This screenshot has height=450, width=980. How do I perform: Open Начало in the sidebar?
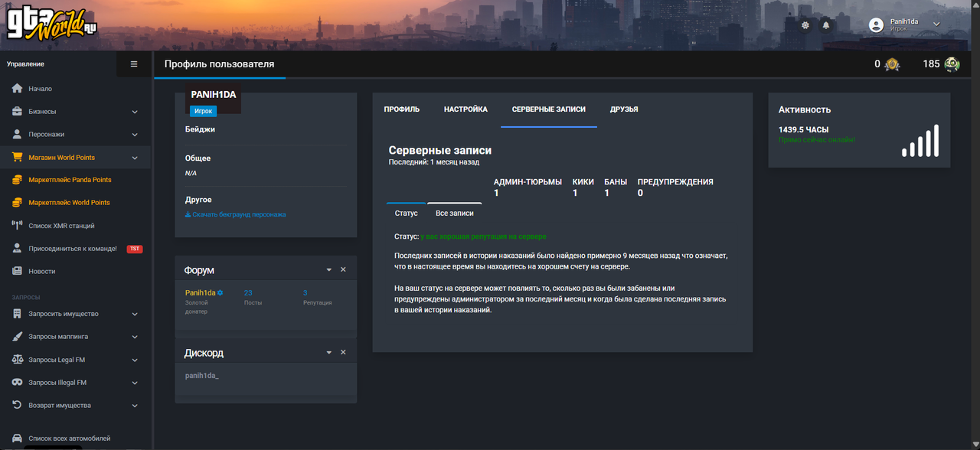[41, 89]
